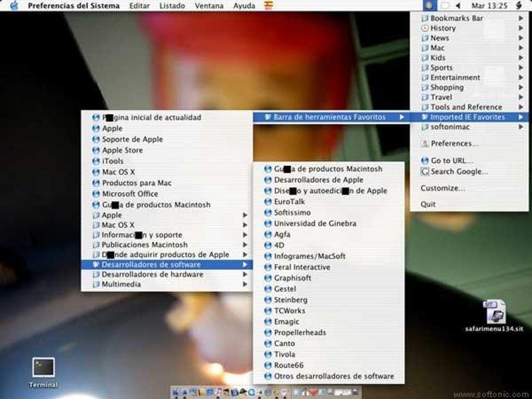Image resolution: width=532 pixels, height=399 pixels.
Task: Click folder icon beside Multimedia
Action: 96,284
